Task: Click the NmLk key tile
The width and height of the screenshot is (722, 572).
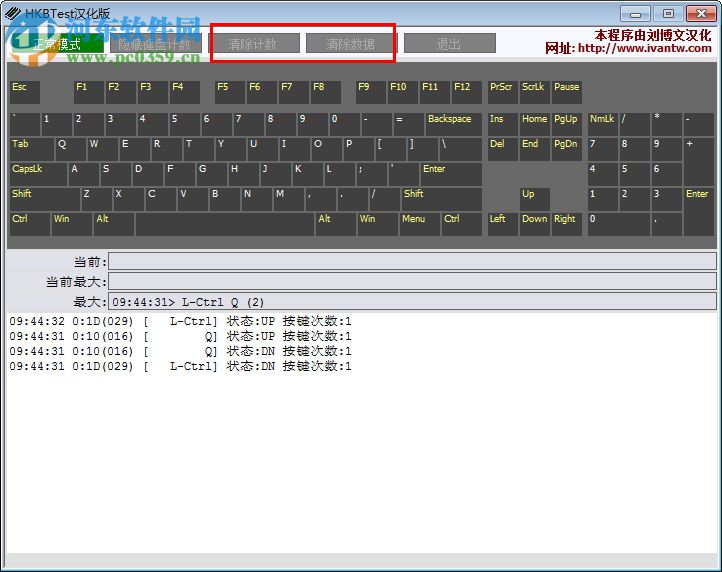Action: pyautogui.click(x=603, y=124)
